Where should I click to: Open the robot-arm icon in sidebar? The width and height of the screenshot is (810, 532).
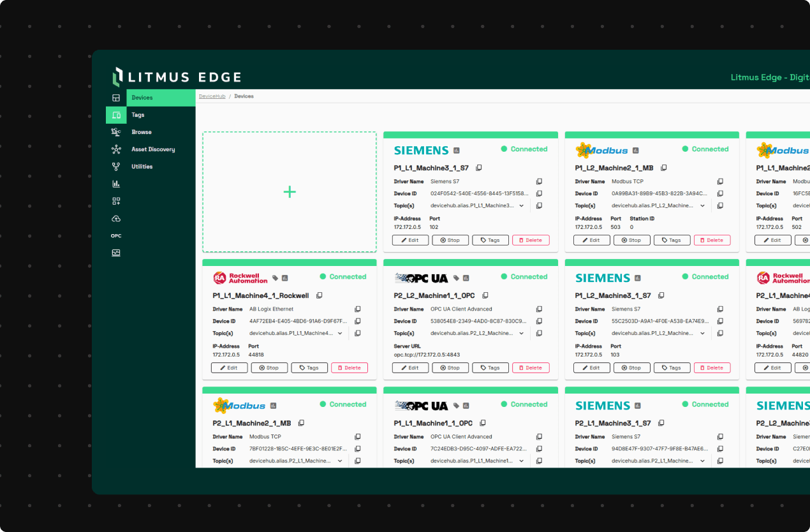(x=116, y=132)
